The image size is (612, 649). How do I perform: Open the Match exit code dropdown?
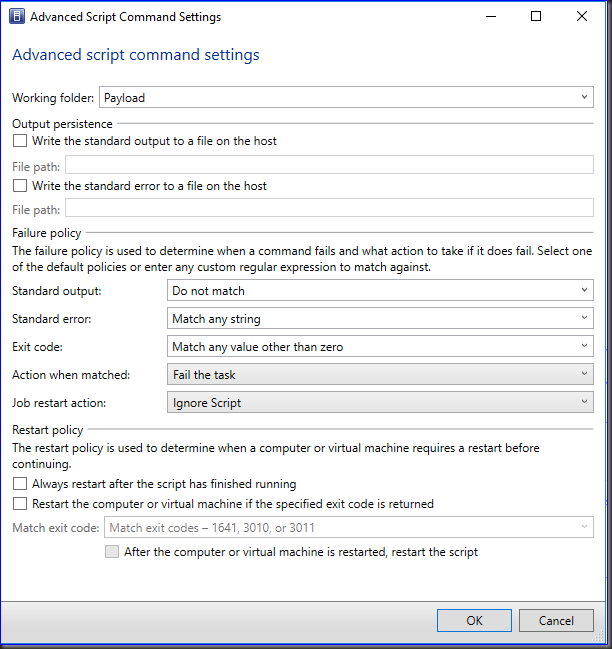coord(349,528)
